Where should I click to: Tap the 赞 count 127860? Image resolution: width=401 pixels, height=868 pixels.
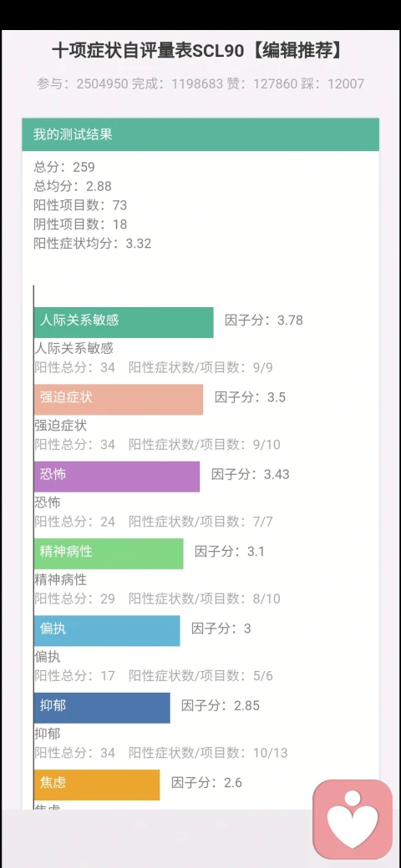(276, 84)
